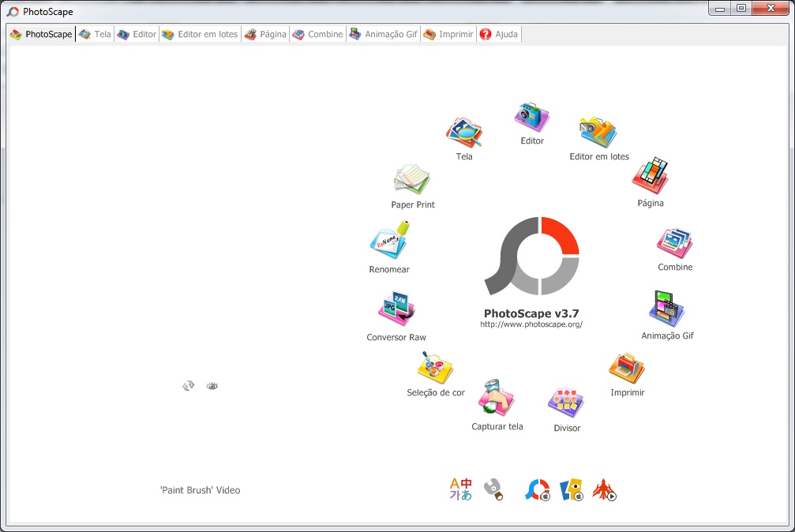
Task: Click the large PhotoScape logo in the center
Action: tap(531, 256)
